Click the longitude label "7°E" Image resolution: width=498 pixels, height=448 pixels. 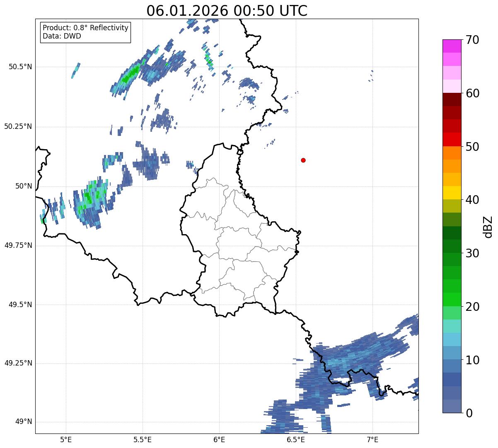click(x=372, y=439)
